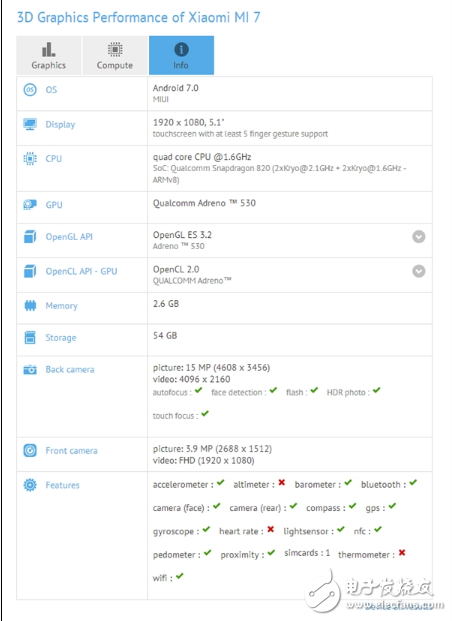
Task: Click the Display monitor icon
Action: point(30,124)
